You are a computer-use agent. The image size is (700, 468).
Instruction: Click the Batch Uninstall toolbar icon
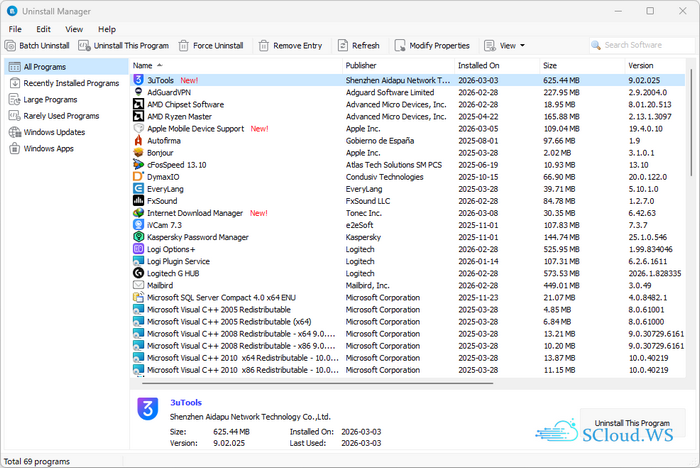click(11, 45)
